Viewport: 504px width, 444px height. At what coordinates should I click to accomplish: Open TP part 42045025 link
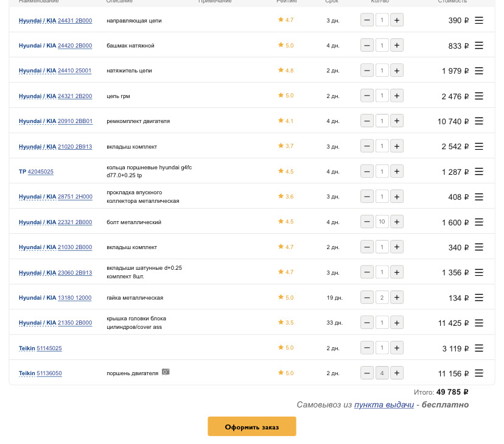40,172
